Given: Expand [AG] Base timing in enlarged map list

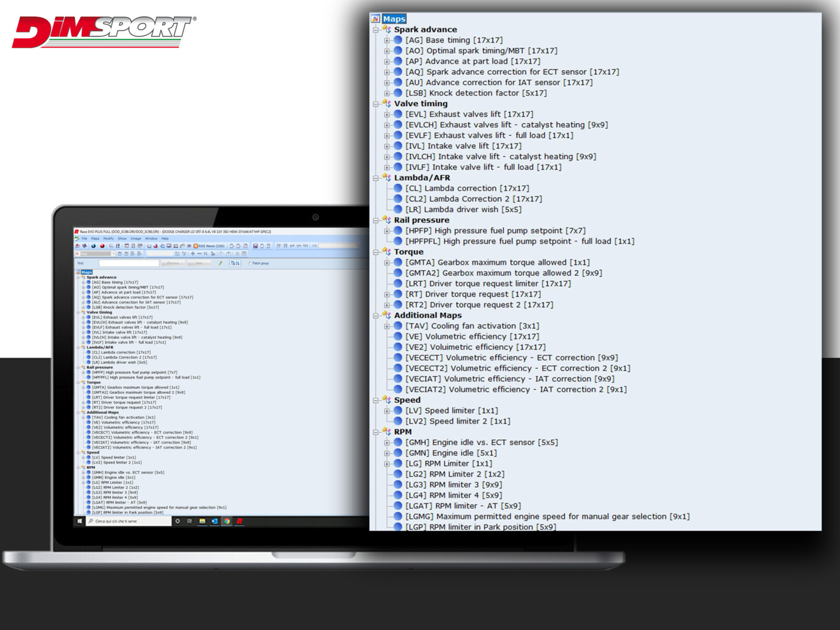Looking at the screenshot, I should (x=386, y=40).
